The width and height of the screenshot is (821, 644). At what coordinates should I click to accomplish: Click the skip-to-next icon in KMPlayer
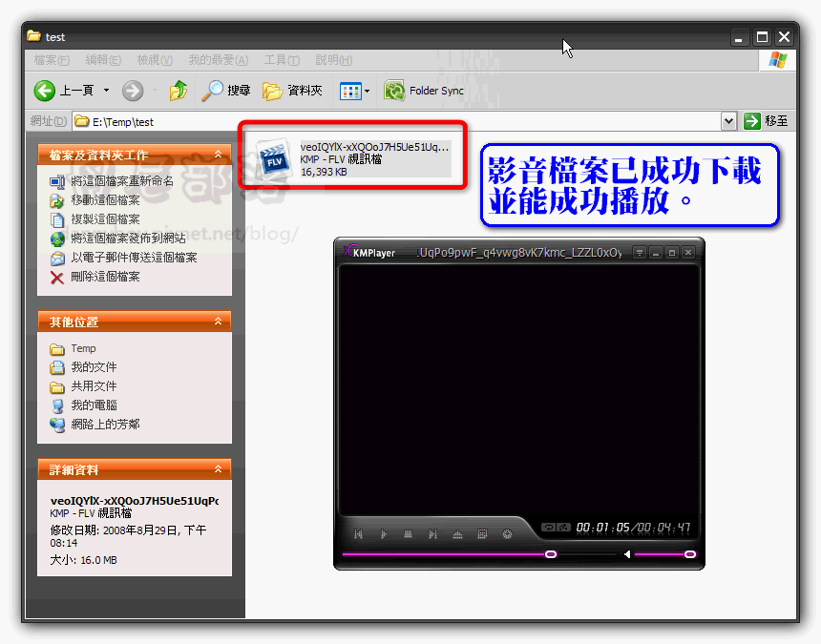433,534
